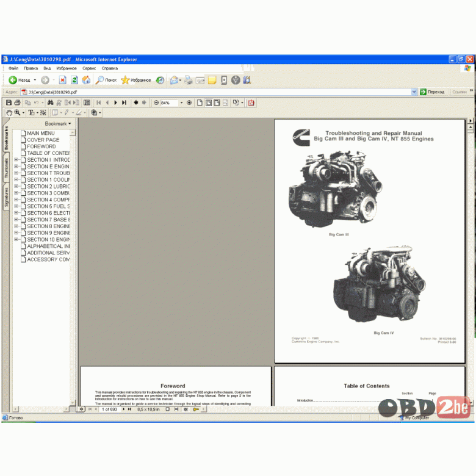Screen dimensions: 476x476
Task: Open Find with the binoculars icon
Action: (51, 103)
